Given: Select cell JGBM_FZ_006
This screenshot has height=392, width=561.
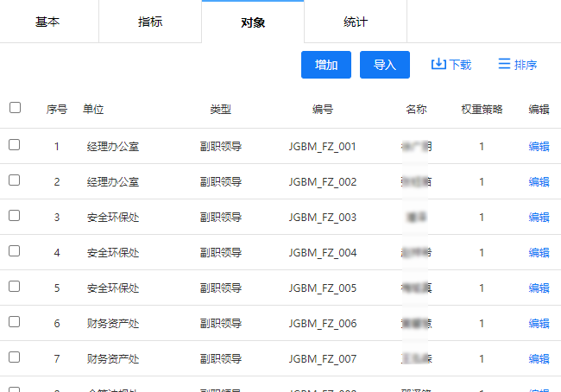Looking at the screenshot, I should point(323,324).
